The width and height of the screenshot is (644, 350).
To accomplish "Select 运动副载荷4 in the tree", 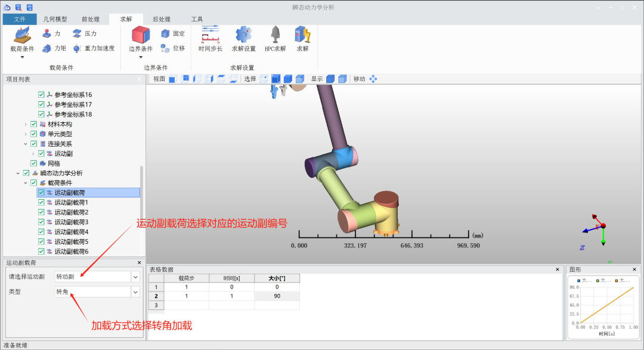I will [x=72, y=232].
